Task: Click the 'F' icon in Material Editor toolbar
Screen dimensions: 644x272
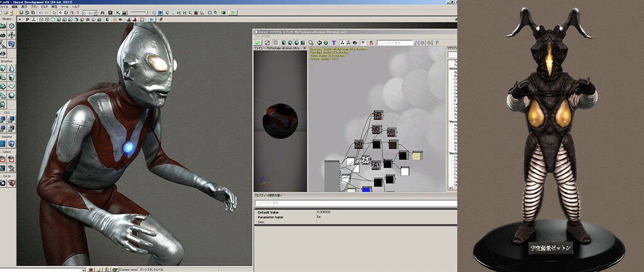Action: pyautogui.click(x=437, y=42)
